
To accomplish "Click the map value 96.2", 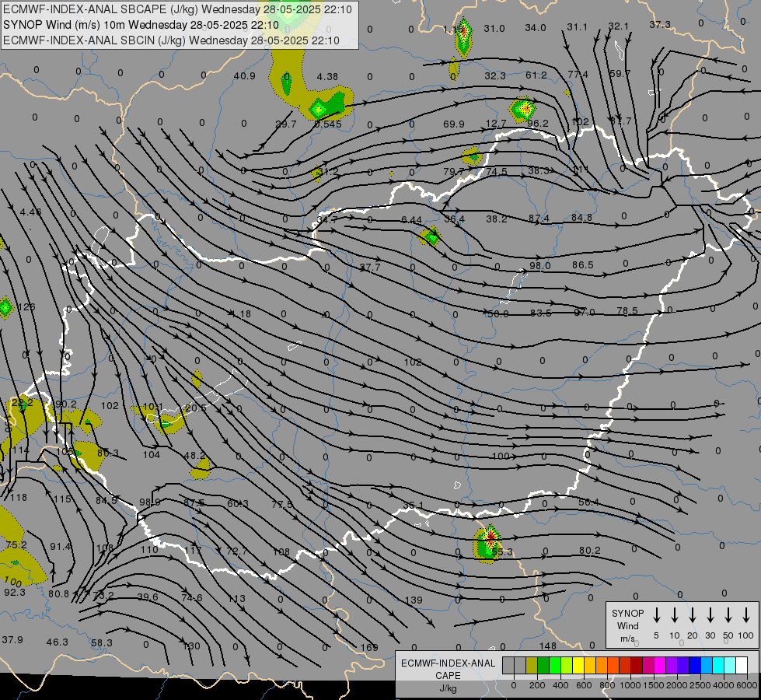I will (x=537, y=124).
